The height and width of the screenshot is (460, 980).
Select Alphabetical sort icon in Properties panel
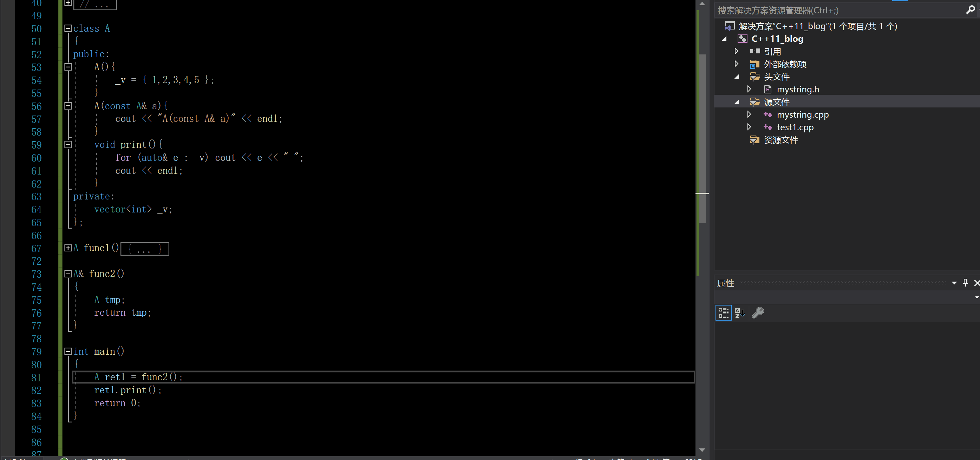point(739,313)
